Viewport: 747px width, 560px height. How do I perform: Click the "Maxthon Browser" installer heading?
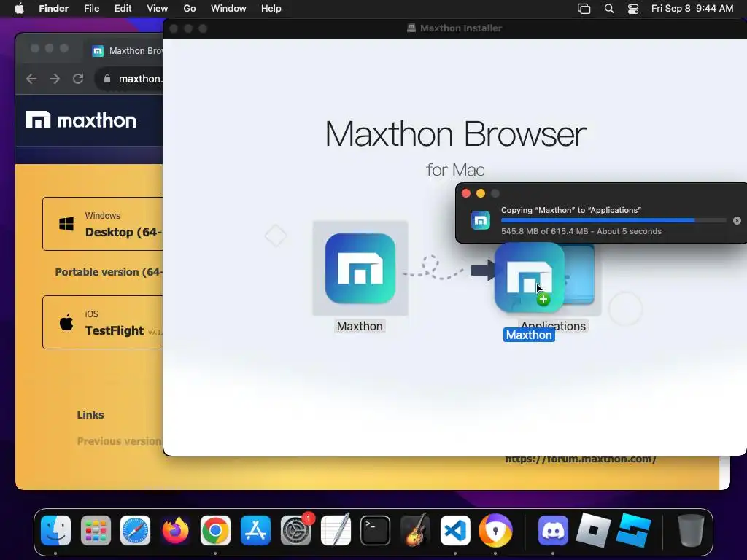coord(455,134)
